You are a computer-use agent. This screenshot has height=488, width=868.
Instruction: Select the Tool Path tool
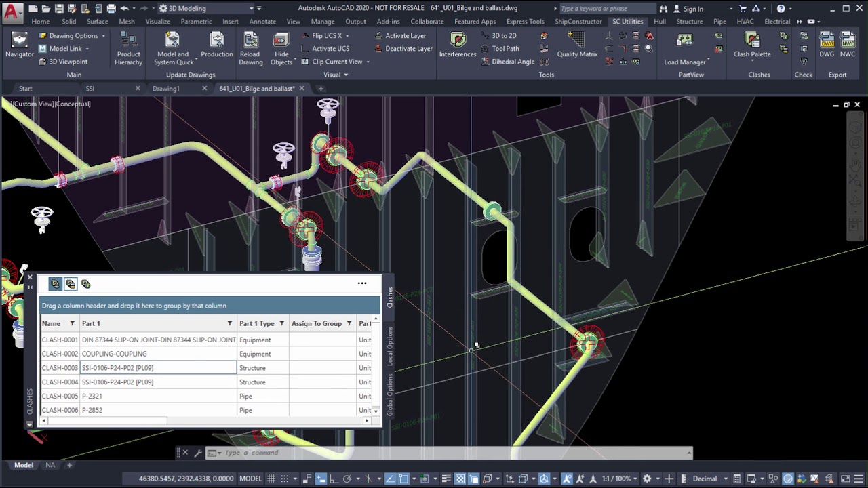click(500, 49)
